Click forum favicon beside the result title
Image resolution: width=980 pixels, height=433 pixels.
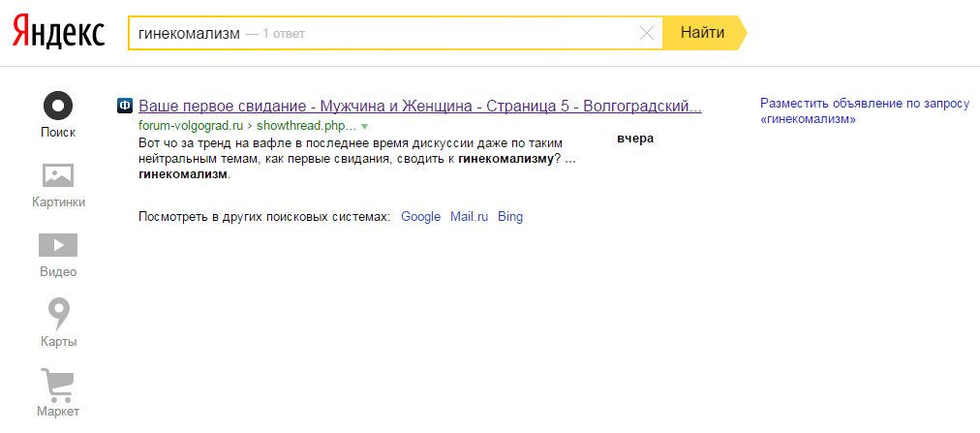pyautogui.click(x=125, y=106)
